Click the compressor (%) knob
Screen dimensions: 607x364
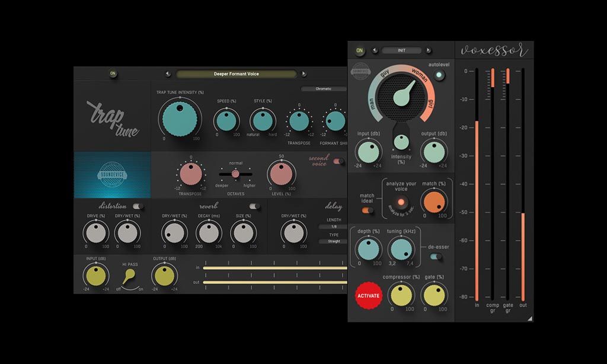pyautogui.click(x=401, y=295)
